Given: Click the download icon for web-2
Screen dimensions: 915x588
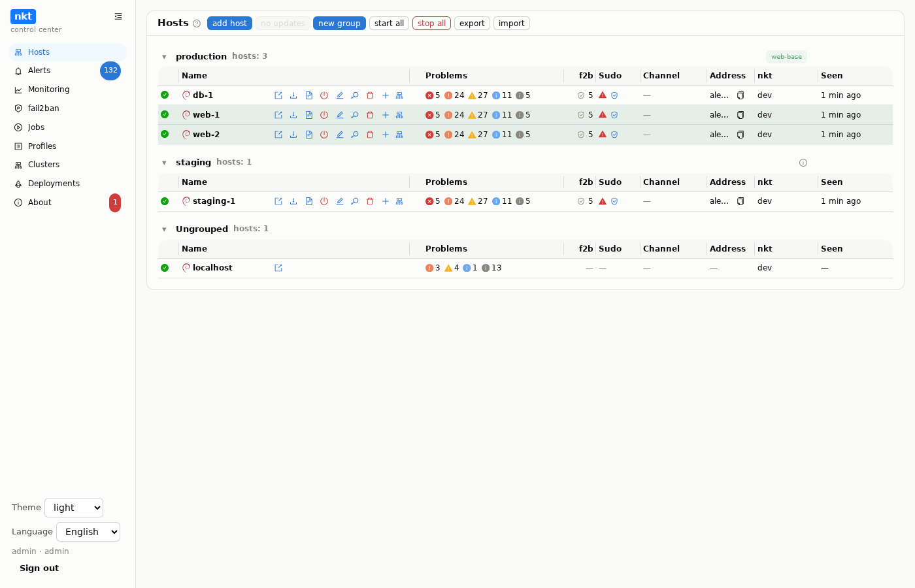Looking at the screenshot, I should click(x=293, y=135).
